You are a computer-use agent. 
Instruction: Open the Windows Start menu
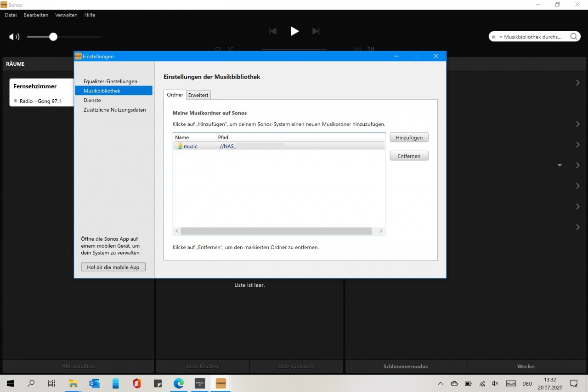(10, 383)
